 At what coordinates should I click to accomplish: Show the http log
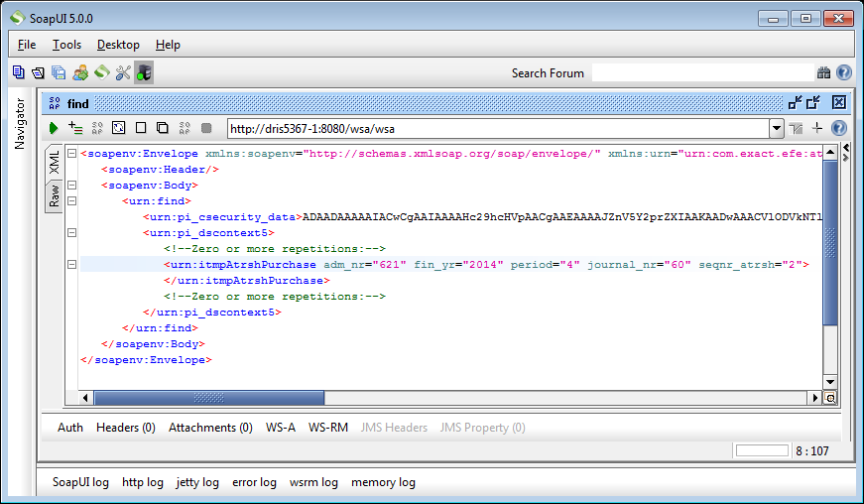(143, 482)
